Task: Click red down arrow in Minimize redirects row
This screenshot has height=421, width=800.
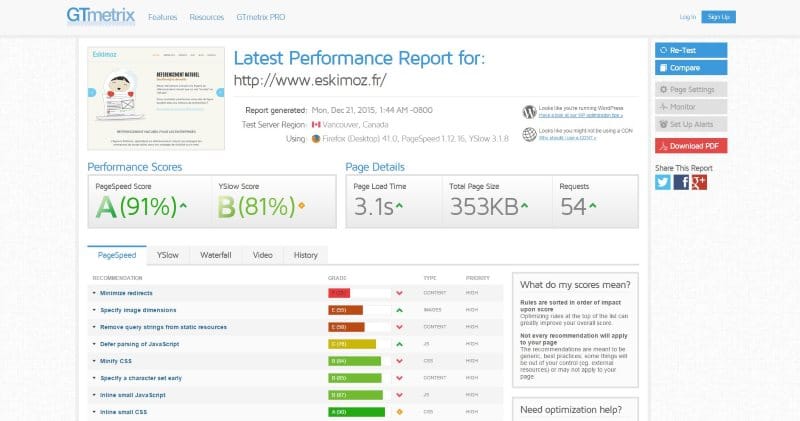Action: [399, 293]
